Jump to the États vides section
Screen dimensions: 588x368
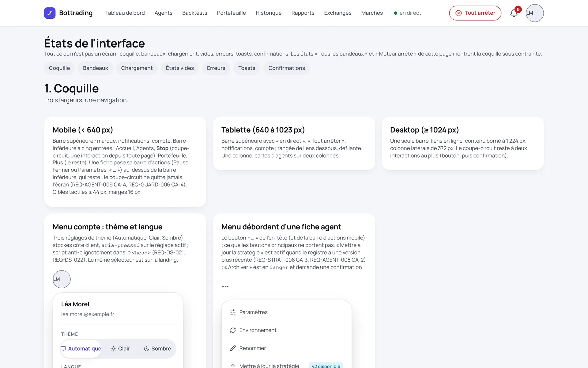(180, 68)
